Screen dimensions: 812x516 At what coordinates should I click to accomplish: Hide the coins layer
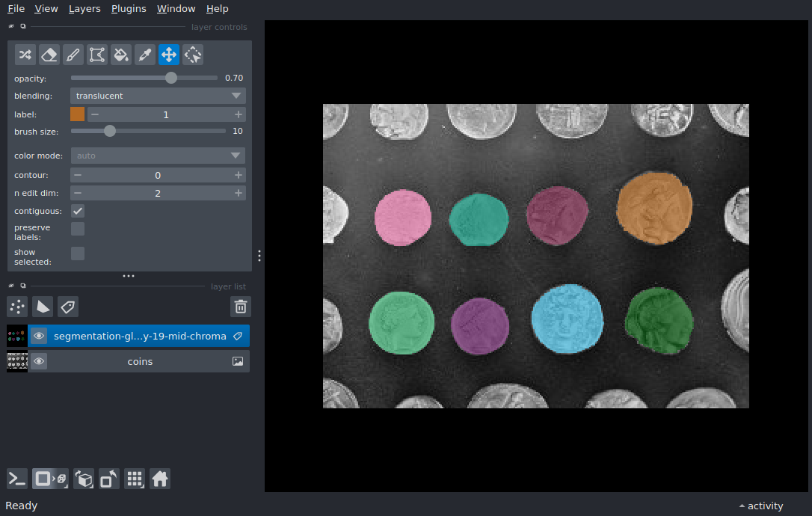39,361
